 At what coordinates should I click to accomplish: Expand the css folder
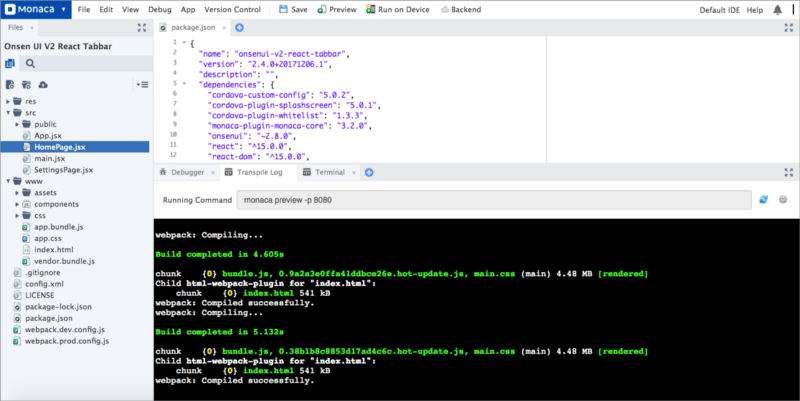17,215
